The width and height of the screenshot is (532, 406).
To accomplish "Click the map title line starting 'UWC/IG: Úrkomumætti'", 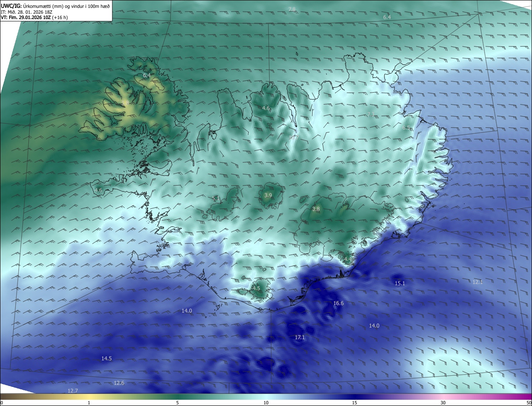I will tap(55, 6).
